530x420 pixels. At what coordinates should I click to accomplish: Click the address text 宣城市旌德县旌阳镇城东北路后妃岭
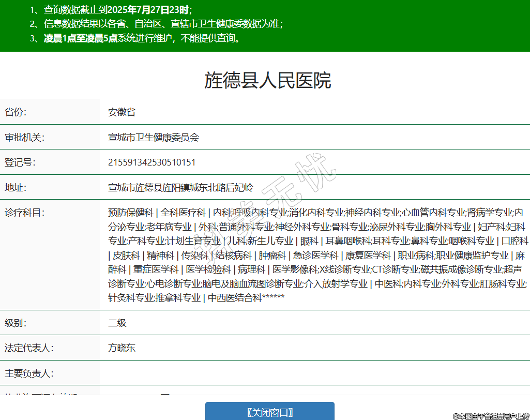tap(180, 187)
